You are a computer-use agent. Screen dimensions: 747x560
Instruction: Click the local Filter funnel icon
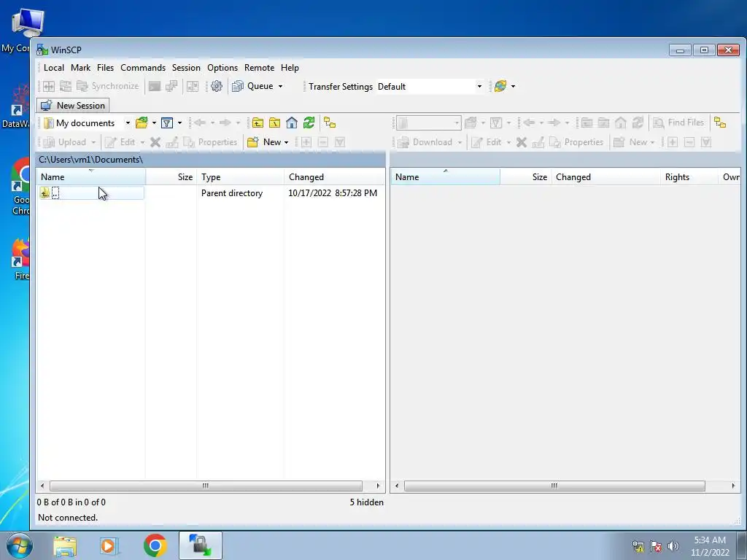click(x=167, y=122)
